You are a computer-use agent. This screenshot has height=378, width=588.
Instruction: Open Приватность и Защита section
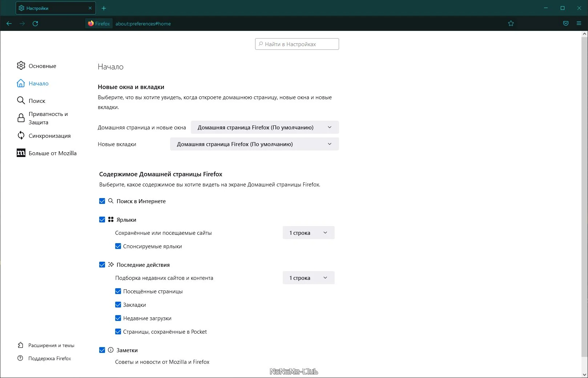pyautogui.click(x=48, y=118)
